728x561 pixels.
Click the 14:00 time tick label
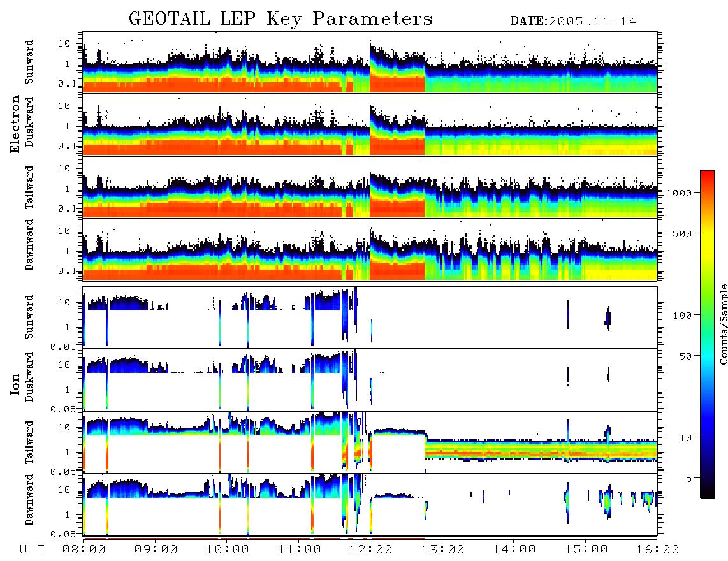(514, 550)
